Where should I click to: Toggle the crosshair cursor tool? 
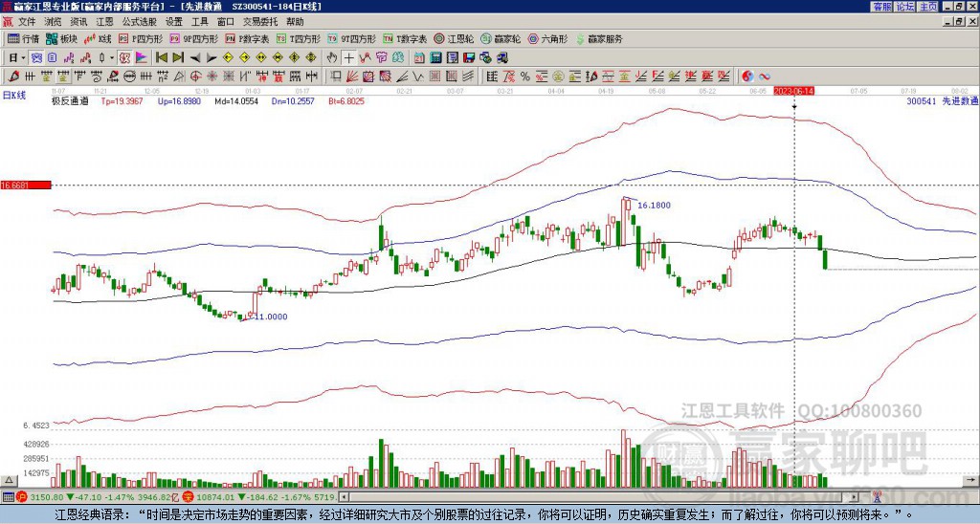pyautogui.click(x=348, y=58)
